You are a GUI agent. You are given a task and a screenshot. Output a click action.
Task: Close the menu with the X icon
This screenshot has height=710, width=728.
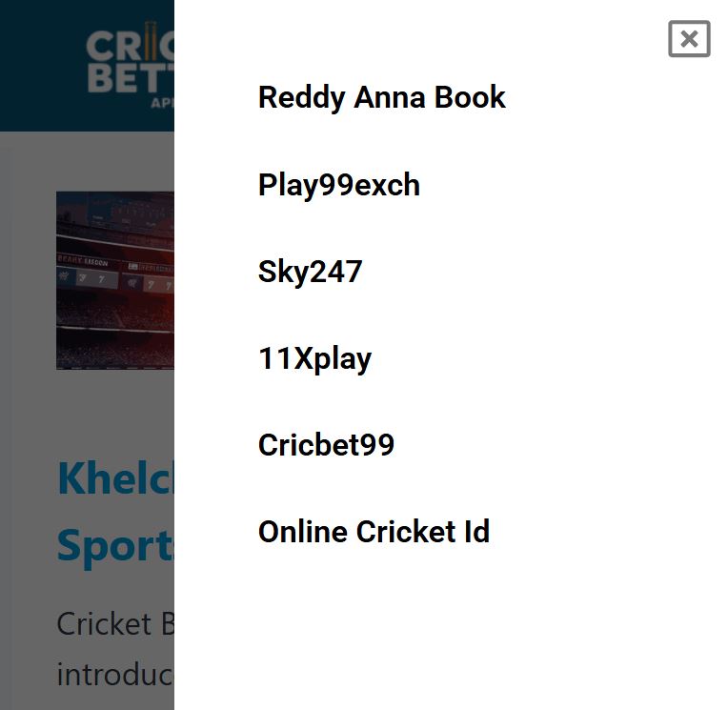click(689, 39)
